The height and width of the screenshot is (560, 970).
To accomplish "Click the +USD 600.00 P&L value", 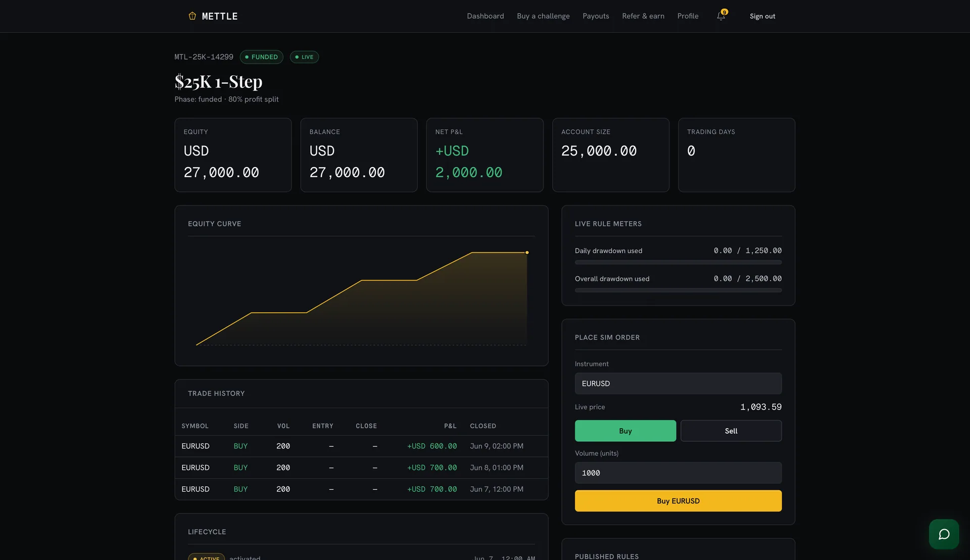I will pos(432,446).
